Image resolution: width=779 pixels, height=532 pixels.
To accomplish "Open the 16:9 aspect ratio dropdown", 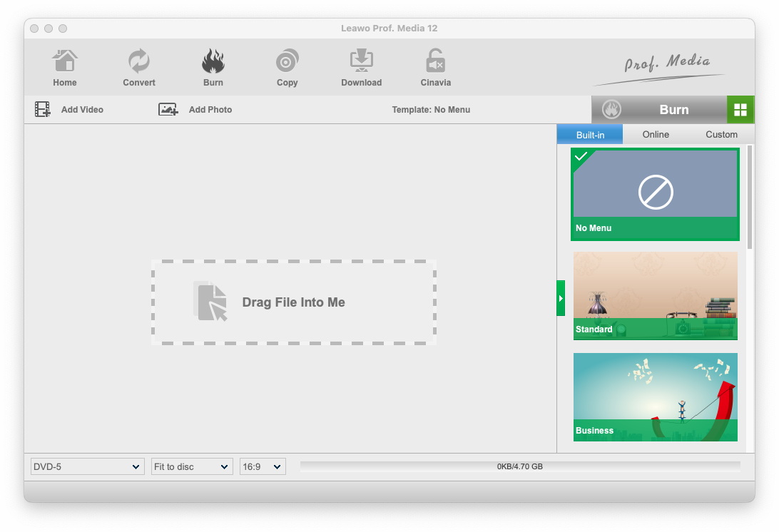I will (x=263, y=466).
